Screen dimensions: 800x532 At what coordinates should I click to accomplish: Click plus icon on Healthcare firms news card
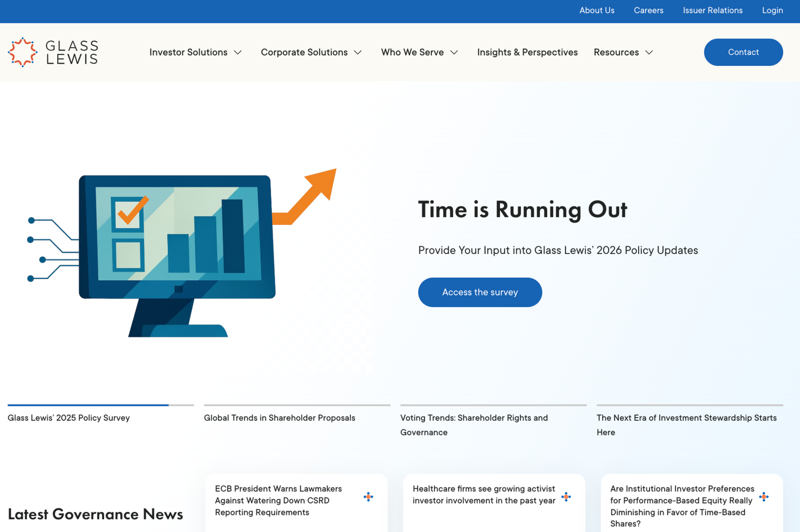[566, 497]
